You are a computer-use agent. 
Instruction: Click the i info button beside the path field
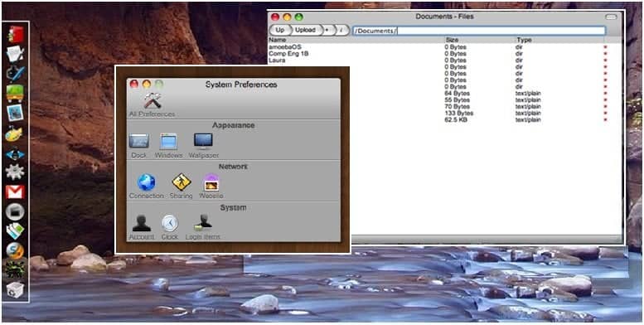coord(341,30)
